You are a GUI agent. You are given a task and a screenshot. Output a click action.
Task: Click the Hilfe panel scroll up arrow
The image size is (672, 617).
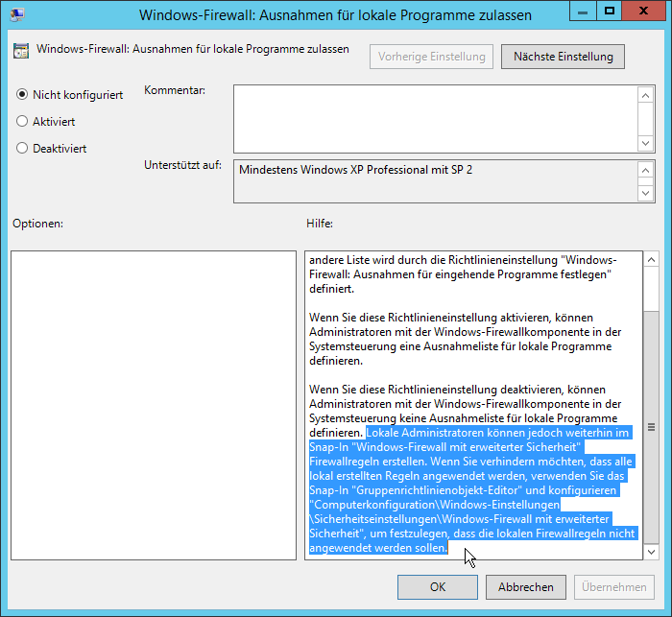652,260
